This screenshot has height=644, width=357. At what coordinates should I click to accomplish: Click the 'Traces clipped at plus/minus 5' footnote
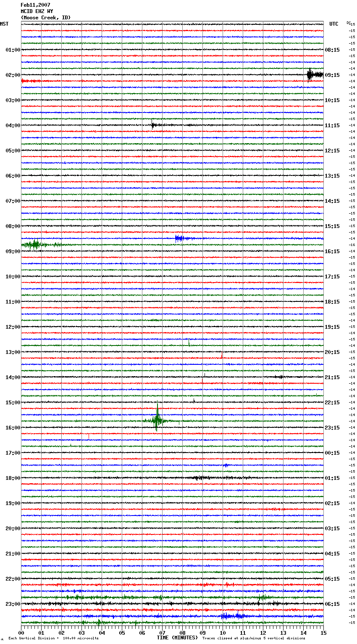tap(254, 638)
